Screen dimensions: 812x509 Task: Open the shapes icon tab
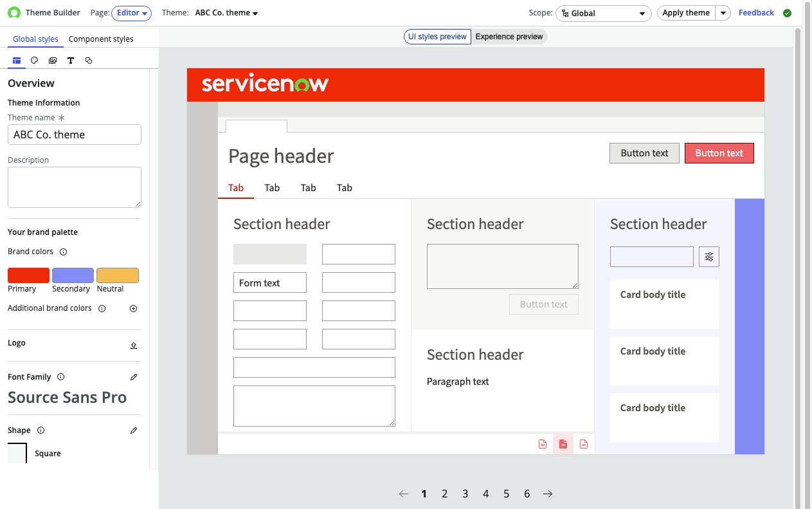(x=89, y=60)
